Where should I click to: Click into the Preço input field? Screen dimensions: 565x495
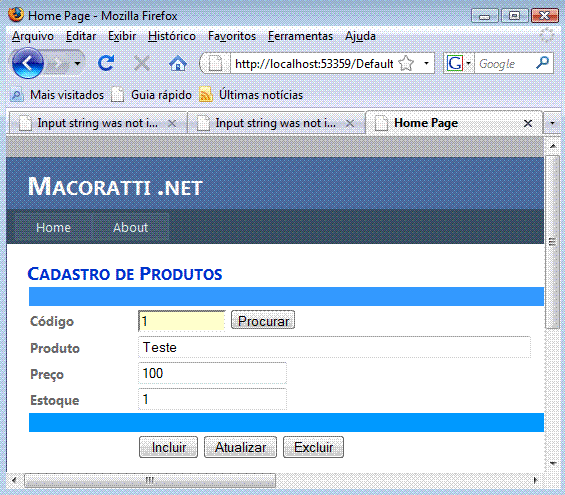coord(212,373)
